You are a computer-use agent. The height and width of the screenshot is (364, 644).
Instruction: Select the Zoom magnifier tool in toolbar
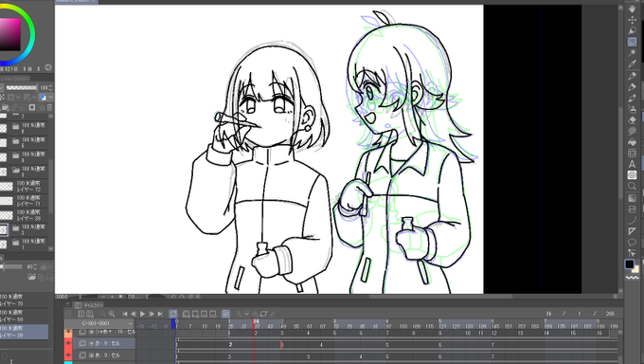point(632,187)
